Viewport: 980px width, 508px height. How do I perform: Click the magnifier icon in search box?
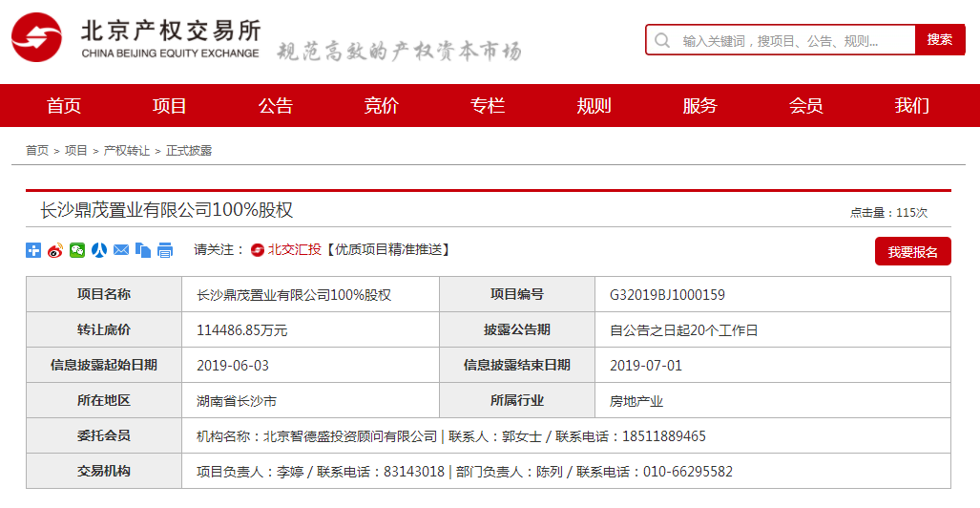662,40
